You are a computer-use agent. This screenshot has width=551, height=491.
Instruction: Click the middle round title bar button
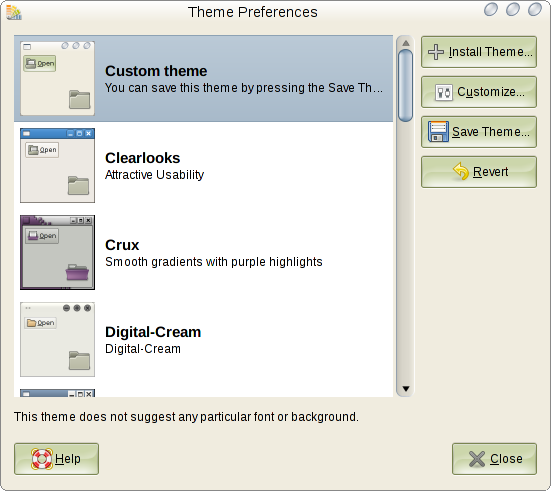(x=512, y=10)
